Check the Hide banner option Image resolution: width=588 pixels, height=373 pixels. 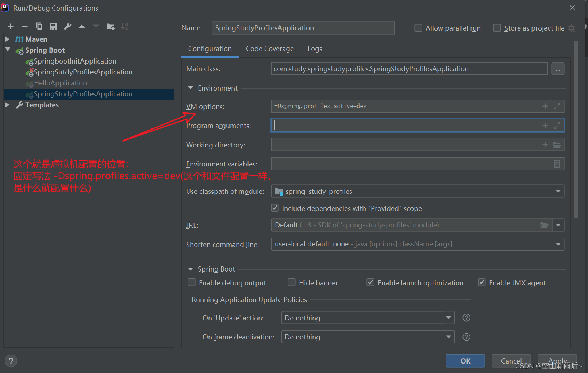(291, 282)
